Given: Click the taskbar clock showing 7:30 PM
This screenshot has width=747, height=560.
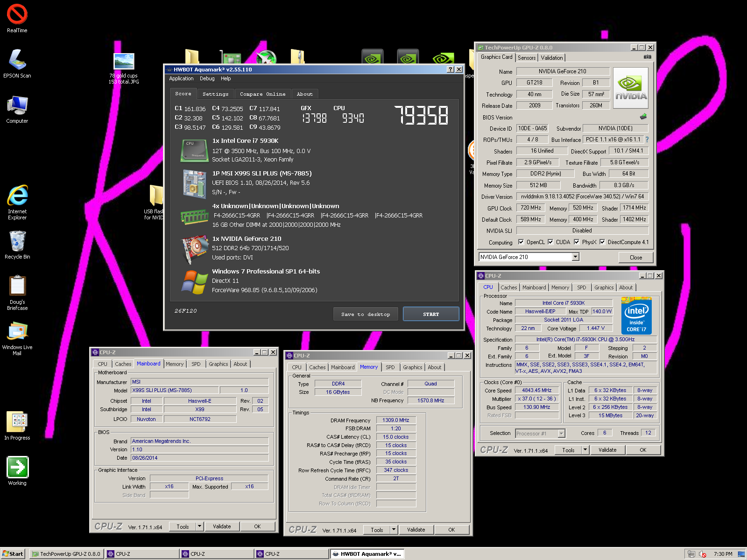Looking at the screenshot, I should 723,554.
